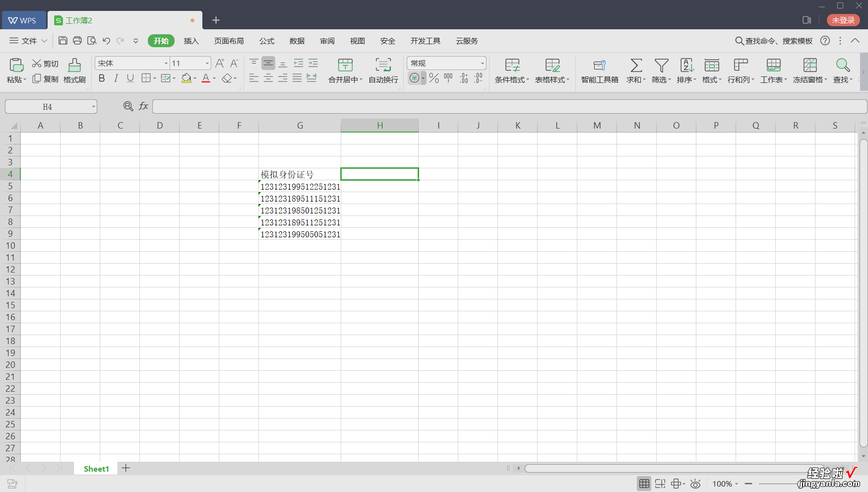868x492 pixels.
Task: Open the Help question mark icon
Action: click(825, 41)
